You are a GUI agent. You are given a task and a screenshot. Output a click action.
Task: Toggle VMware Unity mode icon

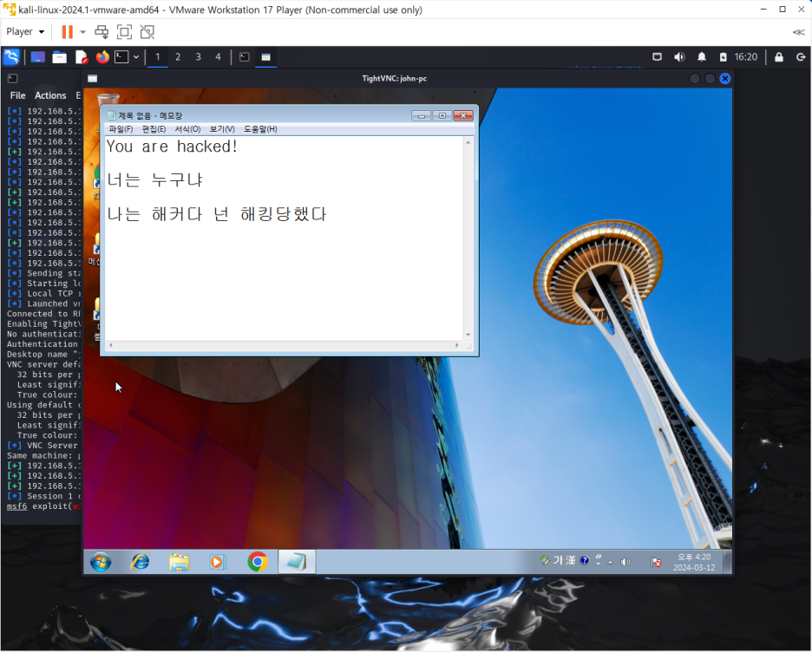pos(147,32)
